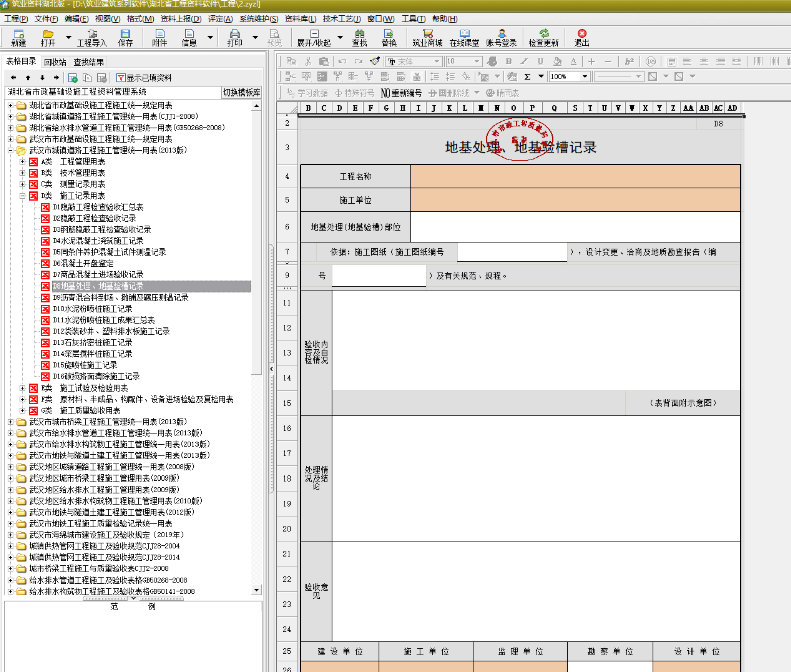Expand E类 施工试验及检验用表 node

pyautogui.click(x=22, y=388)
